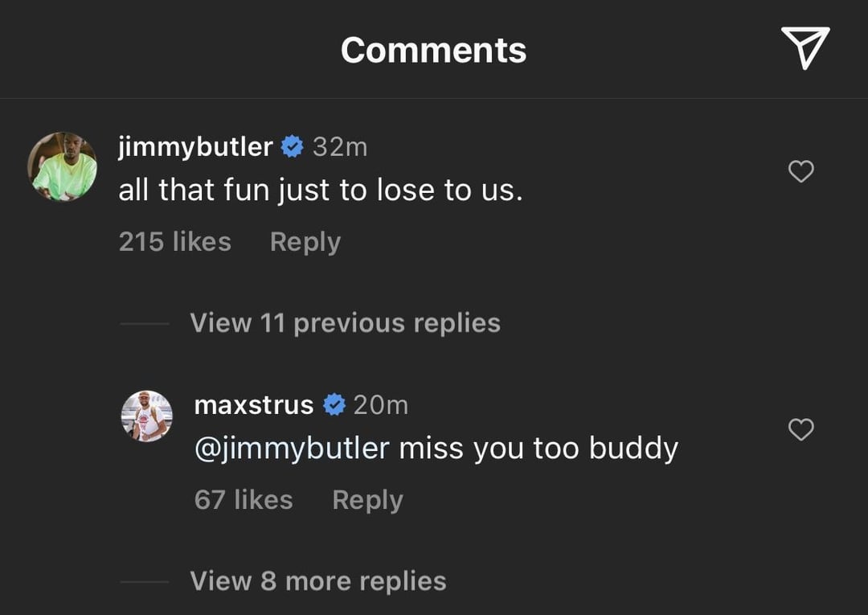Click the maxstrus username
Screen dimensions: 868x615
[x=254, y=404]
